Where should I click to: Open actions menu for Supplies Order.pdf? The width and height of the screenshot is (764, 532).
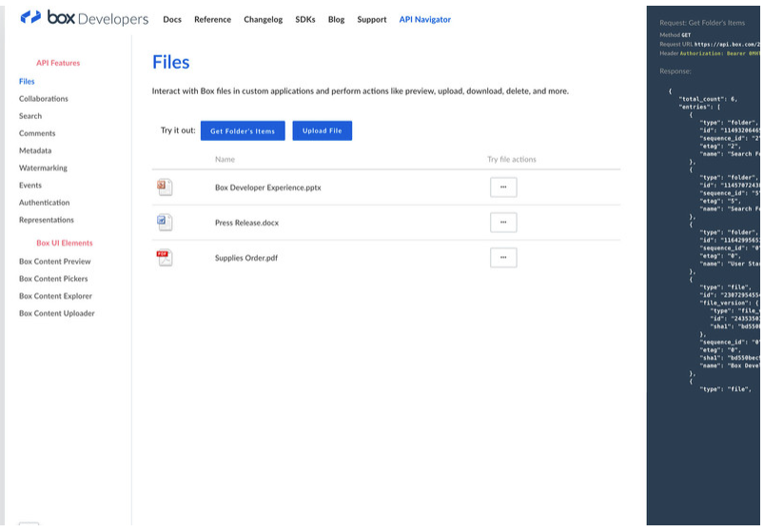pos(503,258)
